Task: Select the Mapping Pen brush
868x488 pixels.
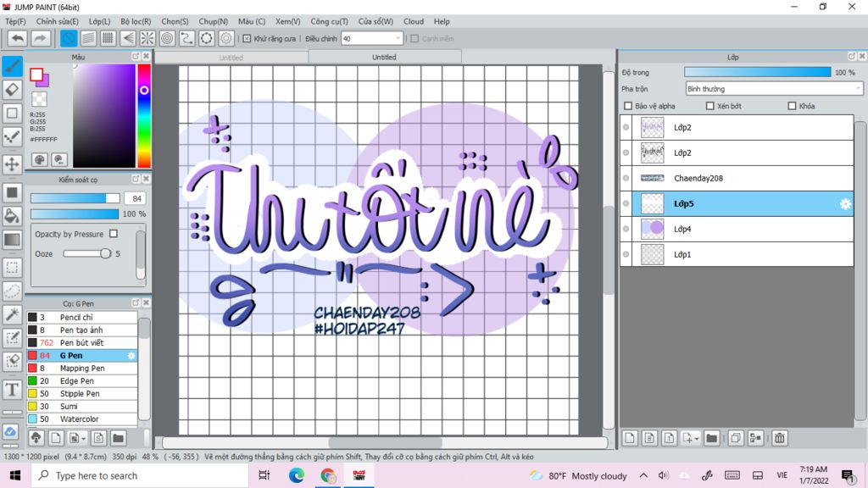Action: coord(82,369)
